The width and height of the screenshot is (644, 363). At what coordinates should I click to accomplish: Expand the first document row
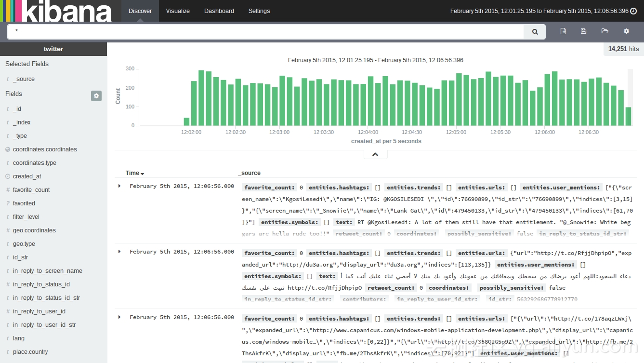tap(119, 186)
